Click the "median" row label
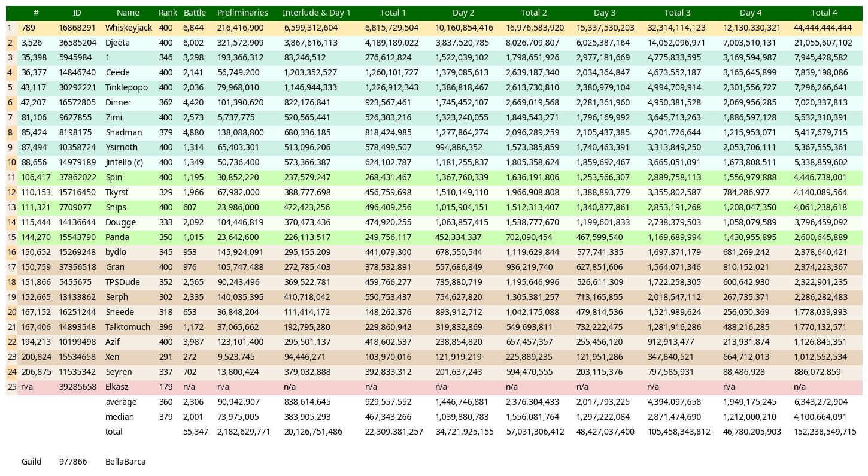Viewport: 868px width, 476px height. click(120, 417)
